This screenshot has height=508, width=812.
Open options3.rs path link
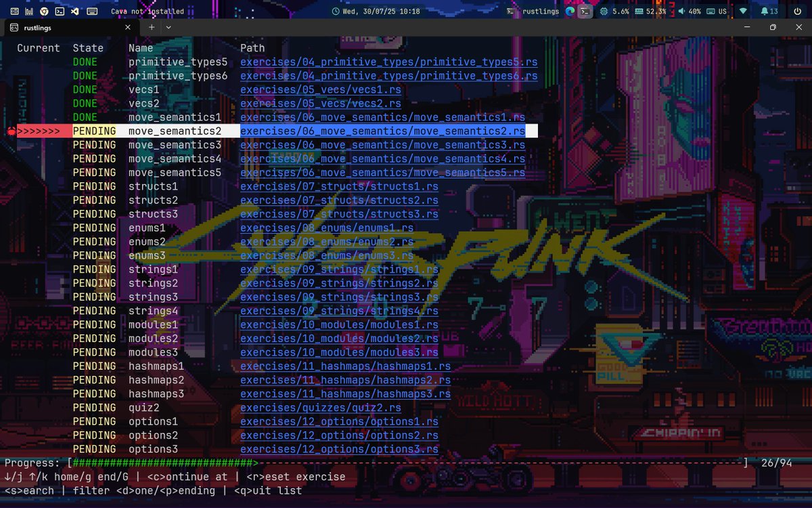(339, 449)
